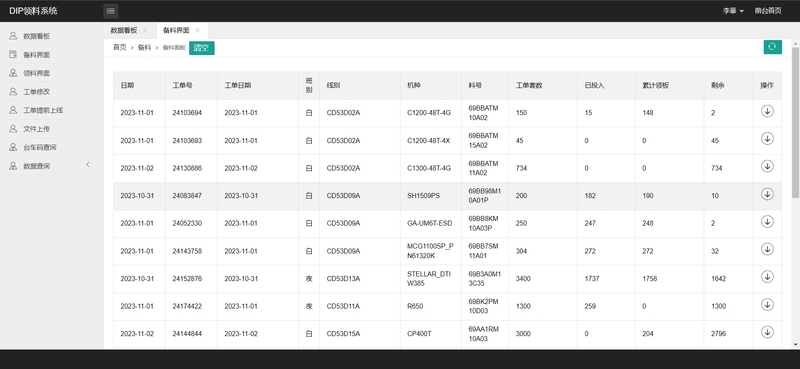Screen dimensions: 800x369
Task: Click the user icon beside 数据看板 in sidebar
Action: click(x=13, y=36)
